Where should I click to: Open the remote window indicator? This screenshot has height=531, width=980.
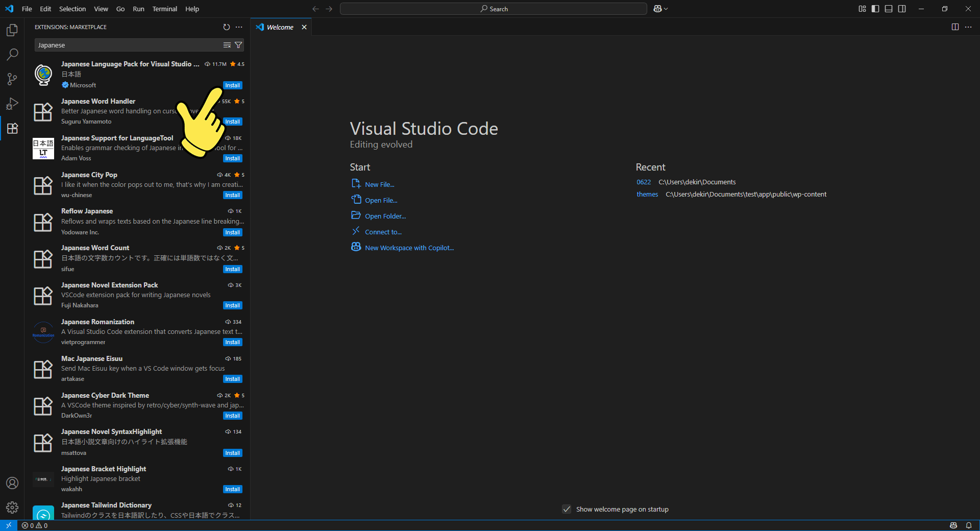9,525
